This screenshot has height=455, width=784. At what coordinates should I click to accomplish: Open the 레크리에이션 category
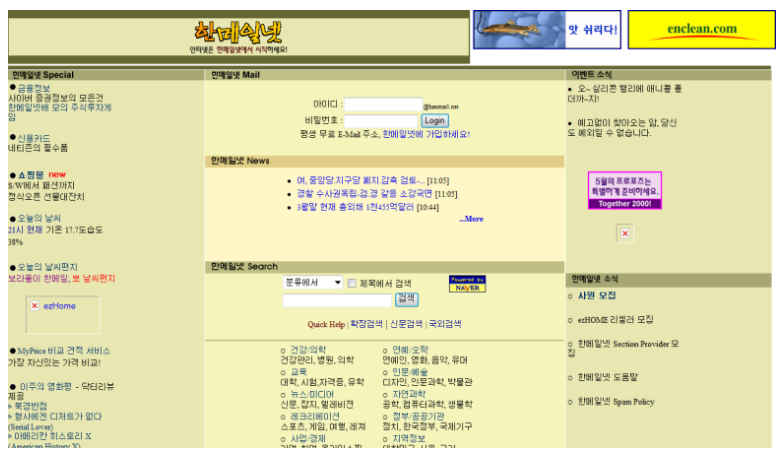(x=315, y=416)
